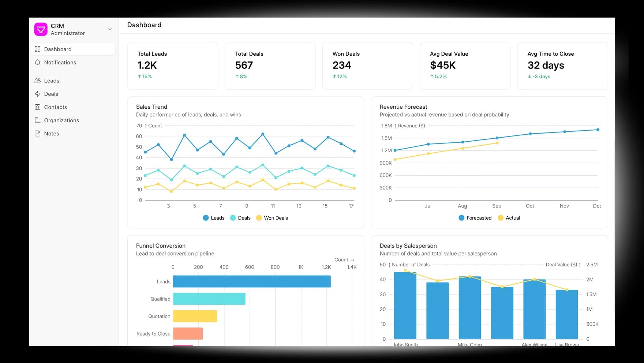Click the CRM logo icon

41,29
